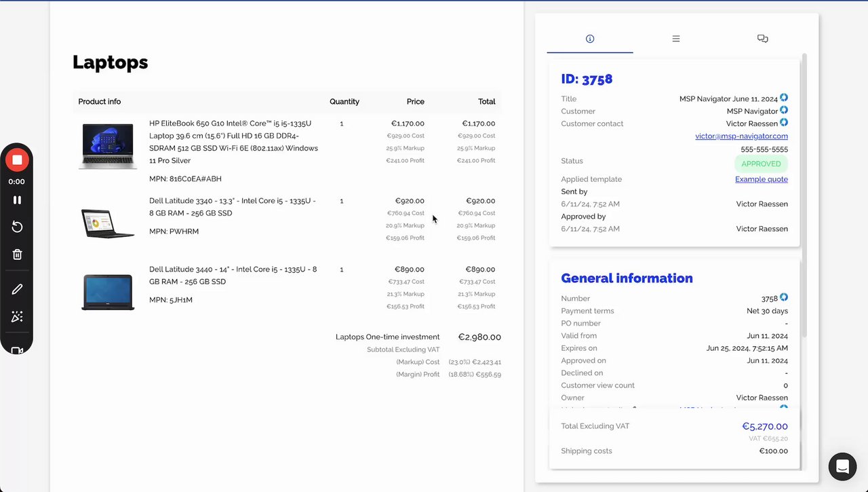Click the €5,270.00 total excluding VAT
This screenshot has height=492, width=868.
765,426
